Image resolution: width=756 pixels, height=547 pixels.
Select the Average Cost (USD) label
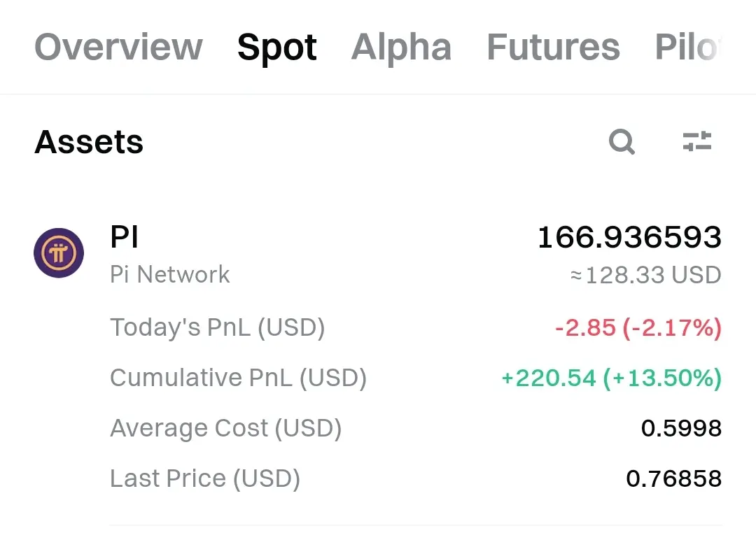point(225,428)
